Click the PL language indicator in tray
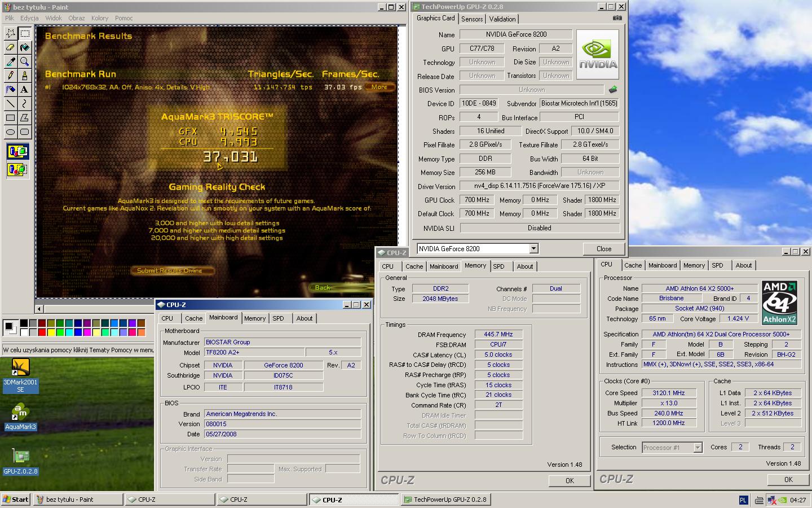Image resolution: width=812 pixels, height=508 pixels. click(x=743, y=500)
